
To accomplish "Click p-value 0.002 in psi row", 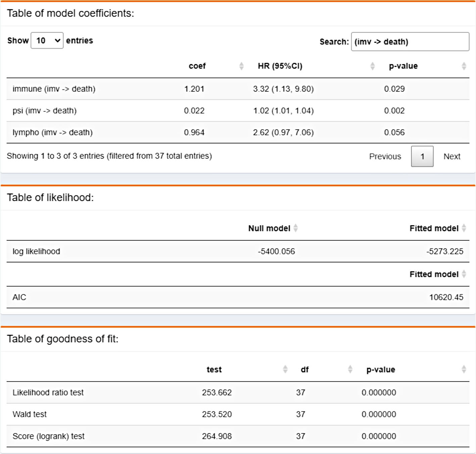I will coord(394,111).
